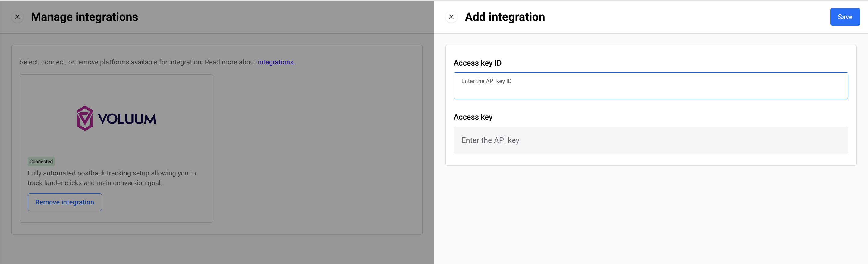Click the VOLUUM wordmark text

pyautogui.click(x=127, y=119)
